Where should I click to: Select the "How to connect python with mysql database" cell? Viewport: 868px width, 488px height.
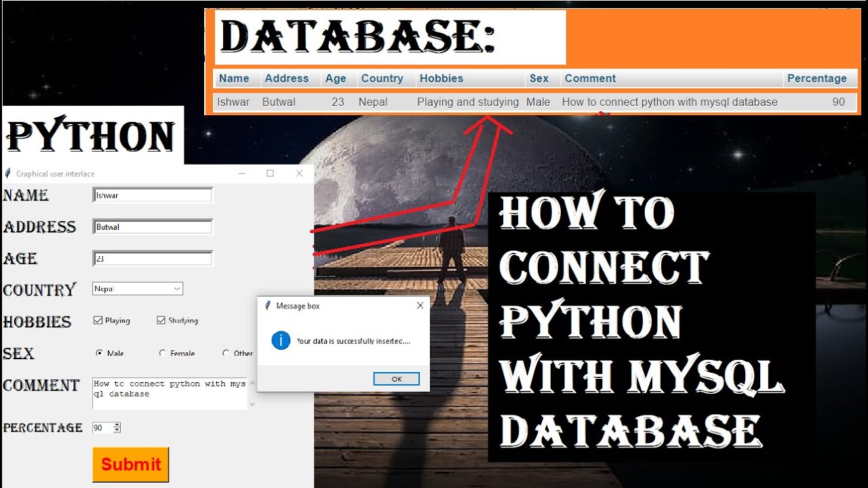(670, 102)
